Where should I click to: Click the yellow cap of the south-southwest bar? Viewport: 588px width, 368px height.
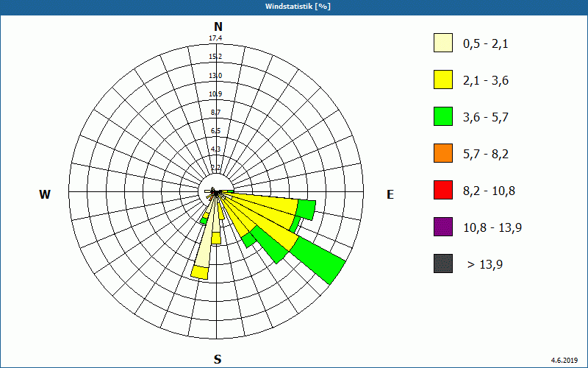coord(199,272)
